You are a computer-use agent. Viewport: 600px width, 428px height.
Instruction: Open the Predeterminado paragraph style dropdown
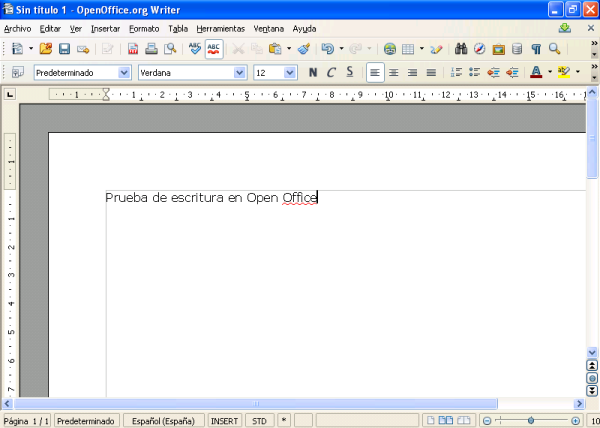pos(124,72)
